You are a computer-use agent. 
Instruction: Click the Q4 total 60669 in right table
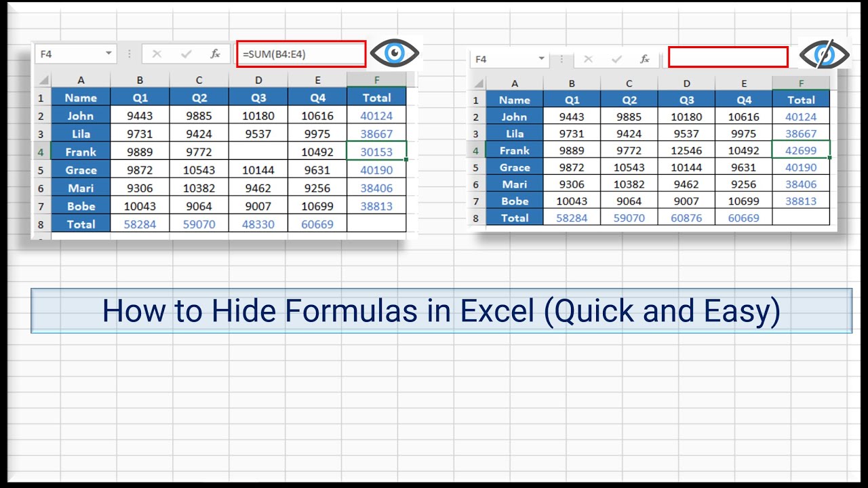pyautogui.click(x=744, y=218)
